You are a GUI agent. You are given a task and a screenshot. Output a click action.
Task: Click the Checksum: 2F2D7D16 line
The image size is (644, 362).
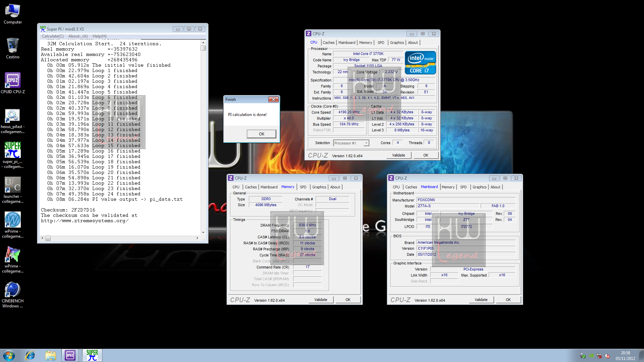click(68, 210)
